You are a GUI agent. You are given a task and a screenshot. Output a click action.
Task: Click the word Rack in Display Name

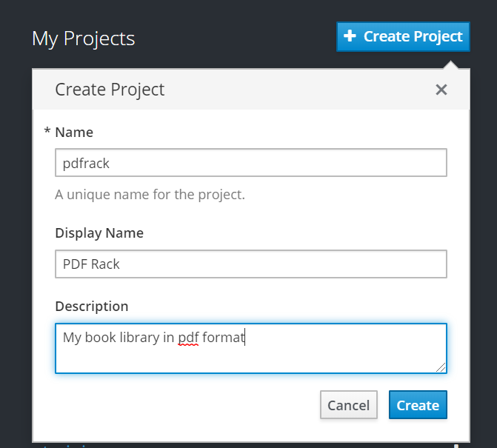point(105,264)
